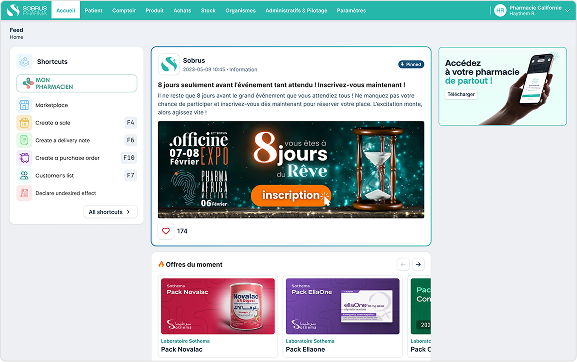Image resolution: width=577 pixels, height=362 pixels.
Task: Like the post with heart icon
Action: (166, 231)
